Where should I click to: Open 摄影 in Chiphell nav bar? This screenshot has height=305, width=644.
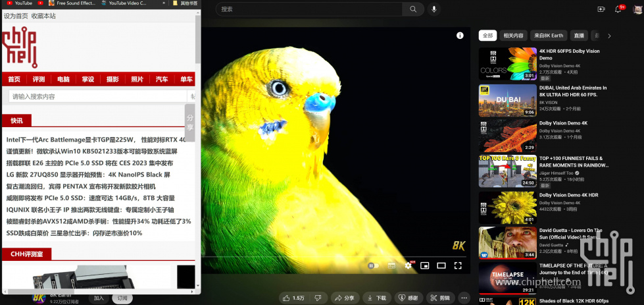(112, 79)
